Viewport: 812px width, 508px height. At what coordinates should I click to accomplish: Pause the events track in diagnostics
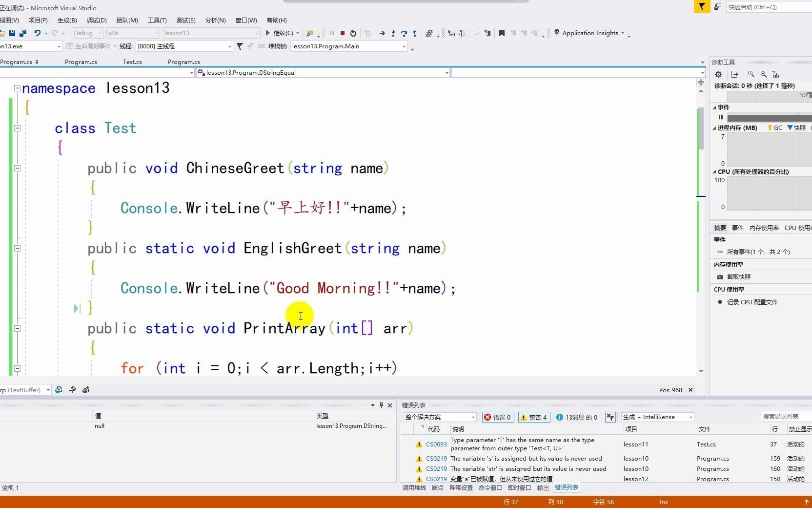(x=721, y=117)
